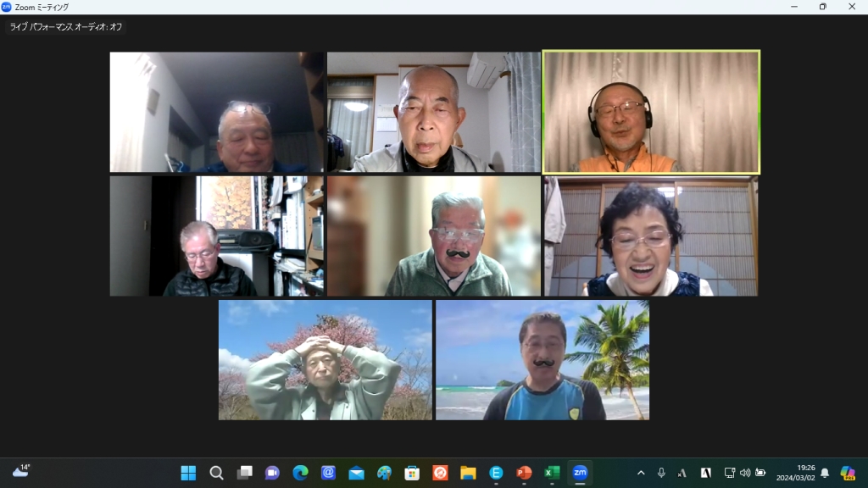This screenshot has height=488, width=868.
Task: Select the green sweater mustache man tile
Action: tap(434, 236)
